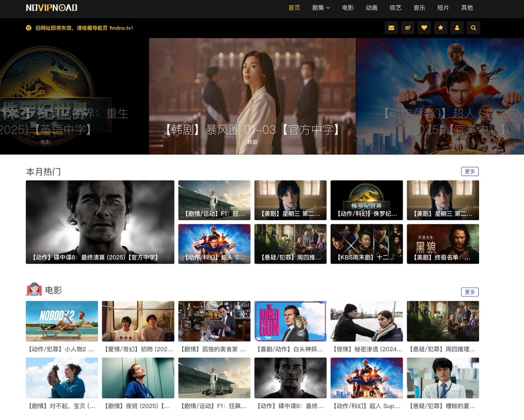Open the user account icon

click(457, 28)
